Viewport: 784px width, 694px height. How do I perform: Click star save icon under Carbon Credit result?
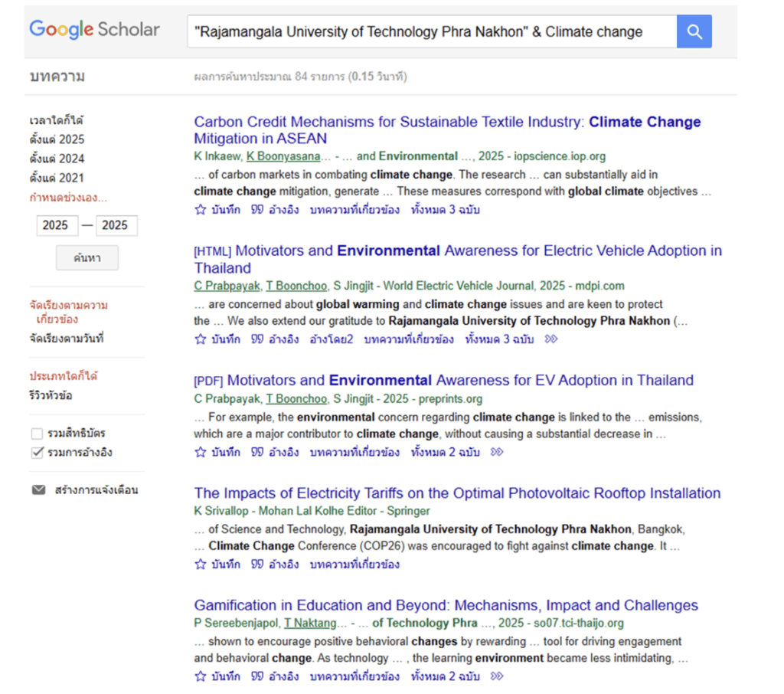pos(201,210)
